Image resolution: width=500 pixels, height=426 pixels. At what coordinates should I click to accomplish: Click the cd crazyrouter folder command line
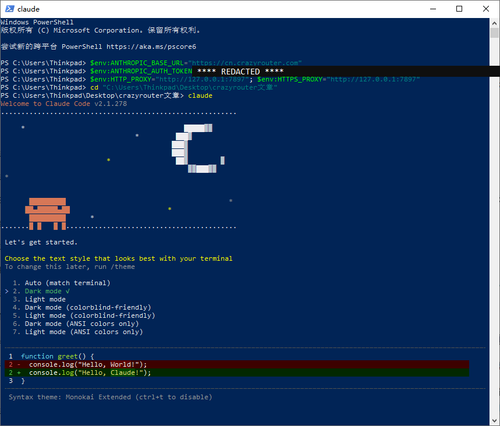pyautogui.click(x=184, y=87)
